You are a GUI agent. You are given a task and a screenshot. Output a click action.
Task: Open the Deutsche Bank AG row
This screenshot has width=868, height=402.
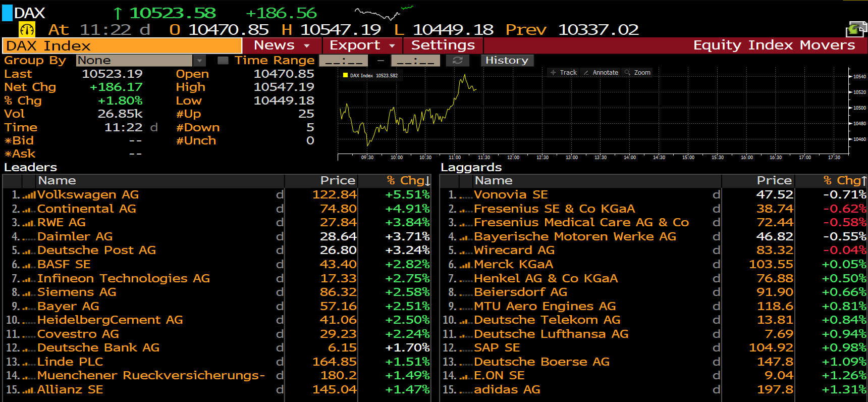click(x=217, y=348)
